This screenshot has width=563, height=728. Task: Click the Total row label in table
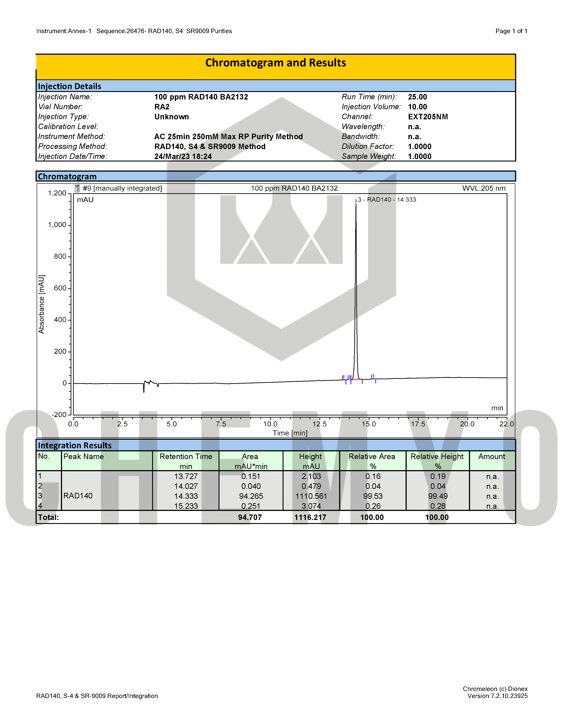pos(48,517)
